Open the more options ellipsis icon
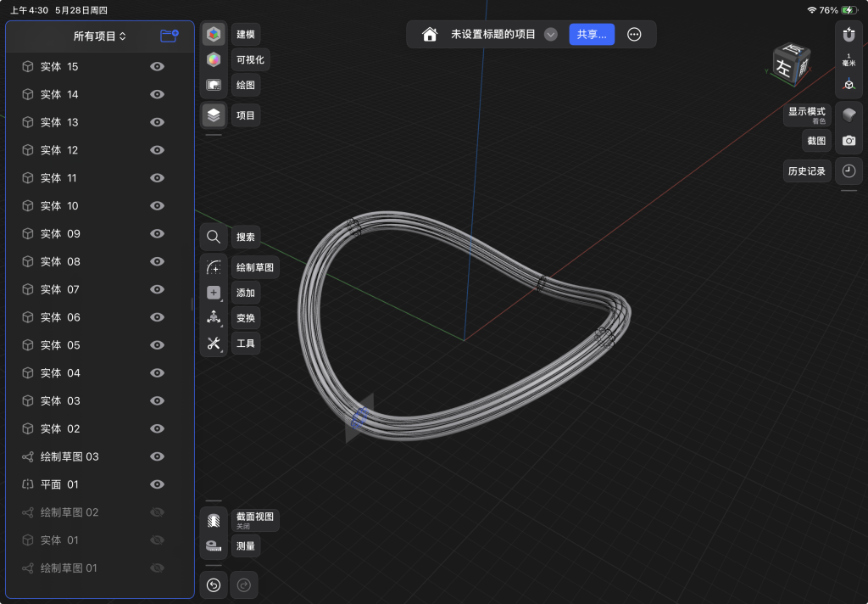This screenshot has height=604, width=868. pyautogui.click(x=634, y=34)
